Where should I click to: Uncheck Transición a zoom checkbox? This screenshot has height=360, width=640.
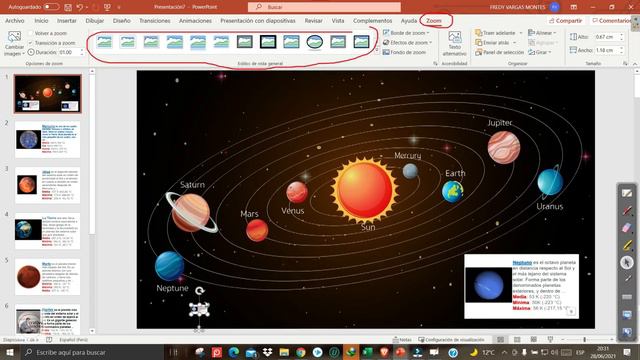pyautogui.click(x=31, y=43)
